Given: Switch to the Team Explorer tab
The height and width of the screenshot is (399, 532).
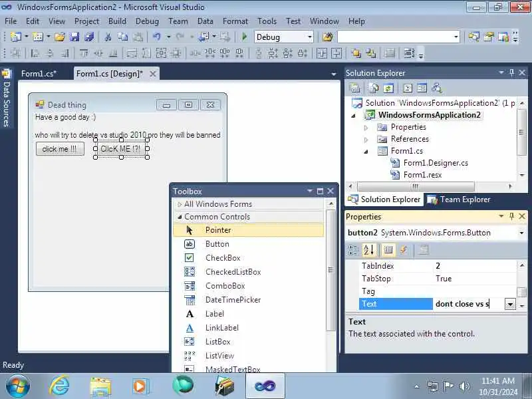Looking at the screenshot, I should [x=459, y=199].
